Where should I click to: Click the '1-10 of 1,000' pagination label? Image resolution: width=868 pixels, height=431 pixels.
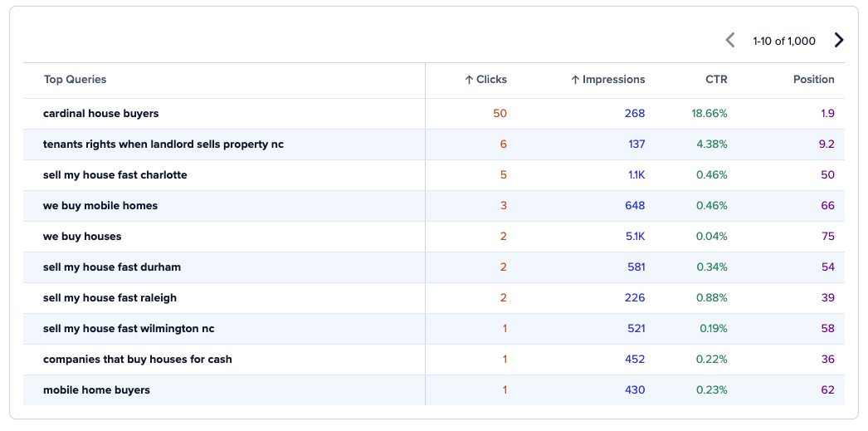784,41
